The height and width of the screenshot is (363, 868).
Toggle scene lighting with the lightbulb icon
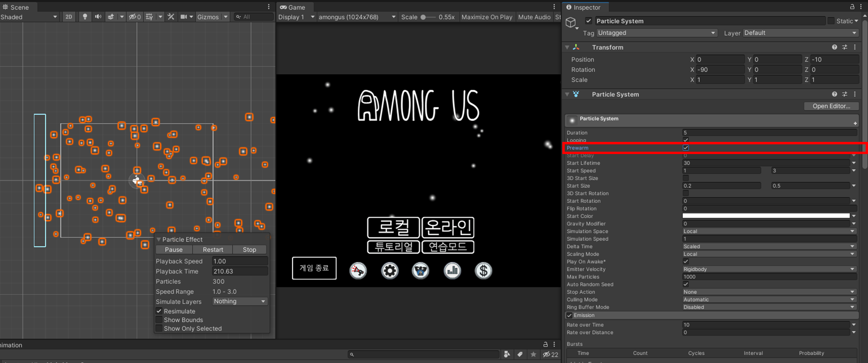coord(85,17)
